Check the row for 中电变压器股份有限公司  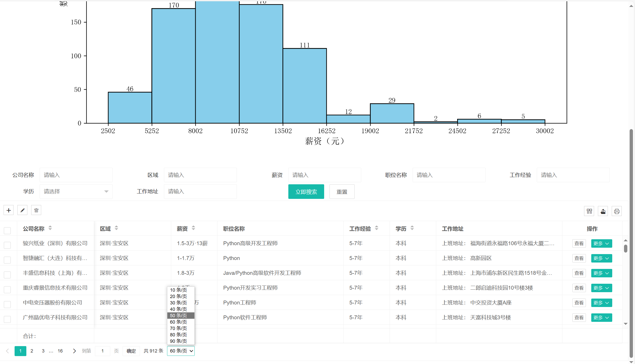(7, 304)
